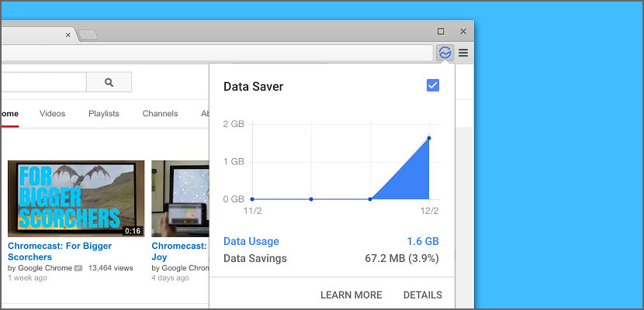Click Google Chrome channel under Scorchers video

click(x=45, y=268)
